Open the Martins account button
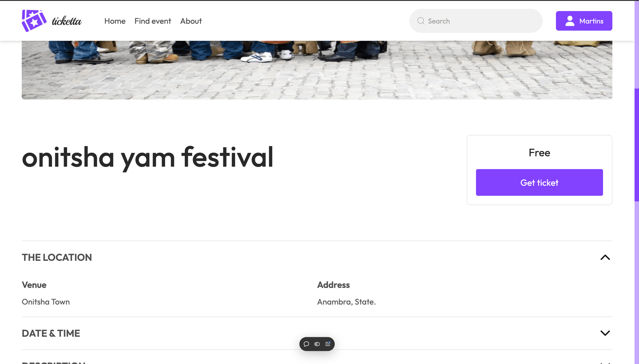The image size is (639, 364). click(584, 21)
